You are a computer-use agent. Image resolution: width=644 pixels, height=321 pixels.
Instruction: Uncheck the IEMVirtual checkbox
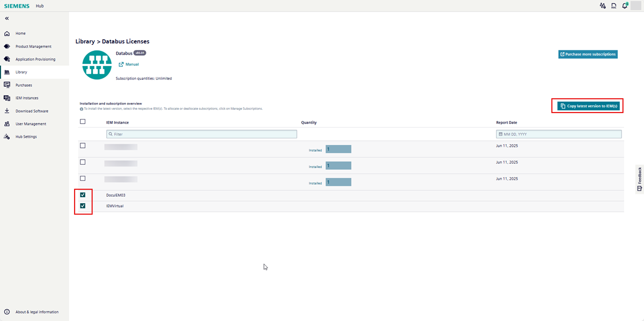click(x=83, y=206)
